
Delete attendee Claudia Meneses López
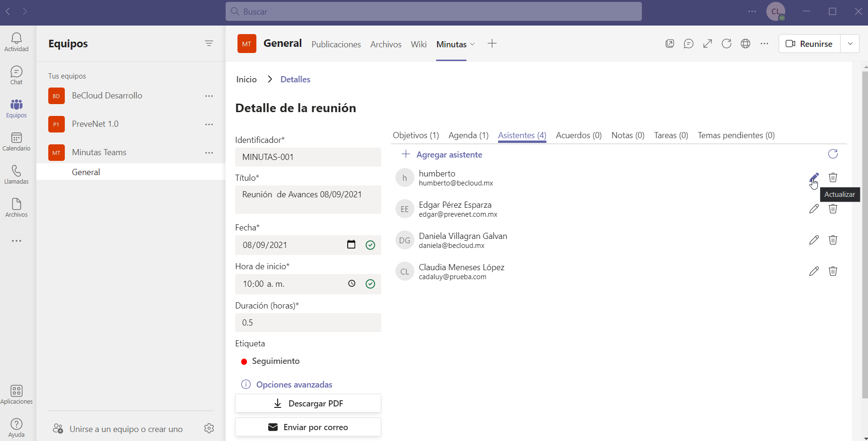pyautogui.click(x=833, y=271)
